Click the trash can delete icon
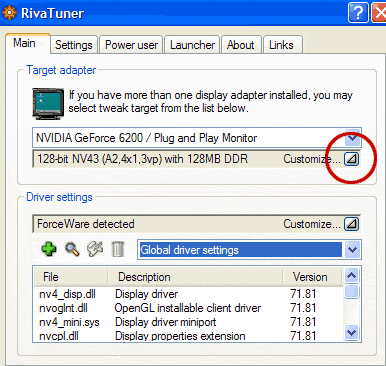 (117, 249)
